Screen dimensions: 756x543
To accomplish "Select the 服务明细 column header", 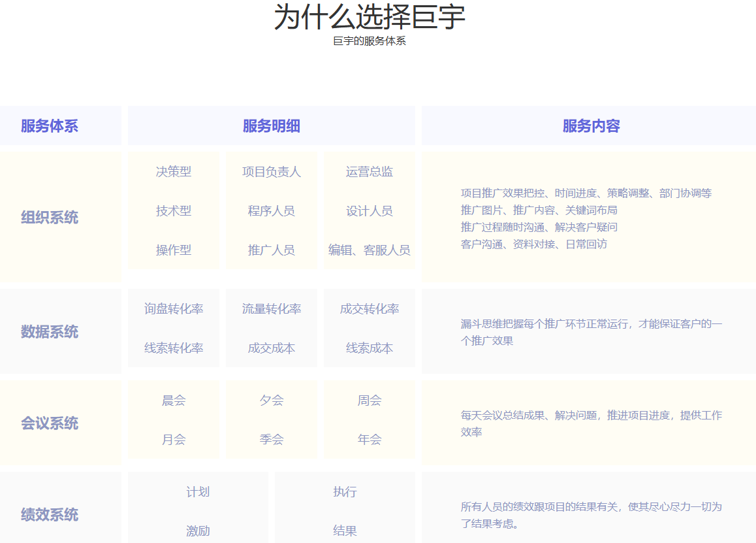I will (272, 126).
